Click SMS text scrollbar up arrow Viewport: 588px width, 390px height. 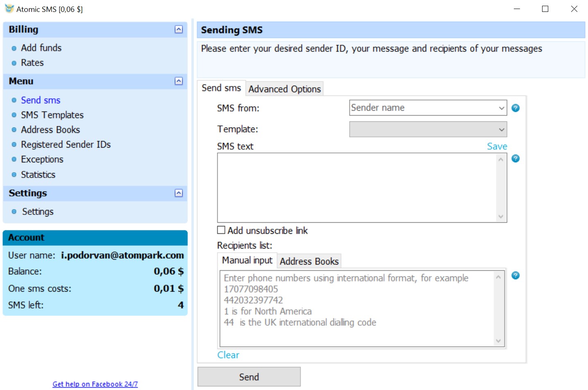[x=501, y=160]
